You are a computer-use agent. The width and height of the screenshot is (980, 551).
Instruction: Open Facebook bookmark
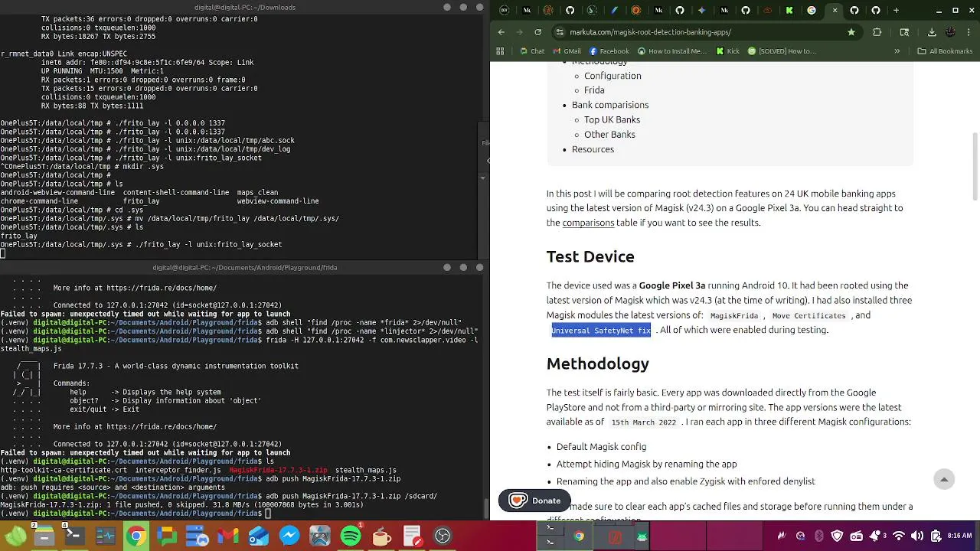(x=609, y=51)
